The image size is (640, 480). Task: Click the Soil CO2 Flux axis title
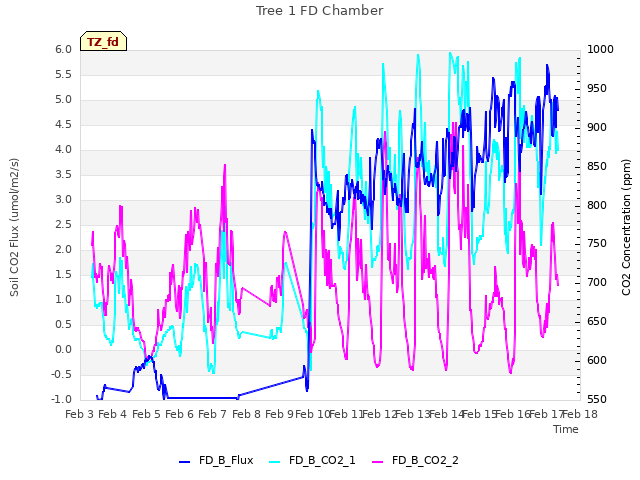[x=14, y=227]
